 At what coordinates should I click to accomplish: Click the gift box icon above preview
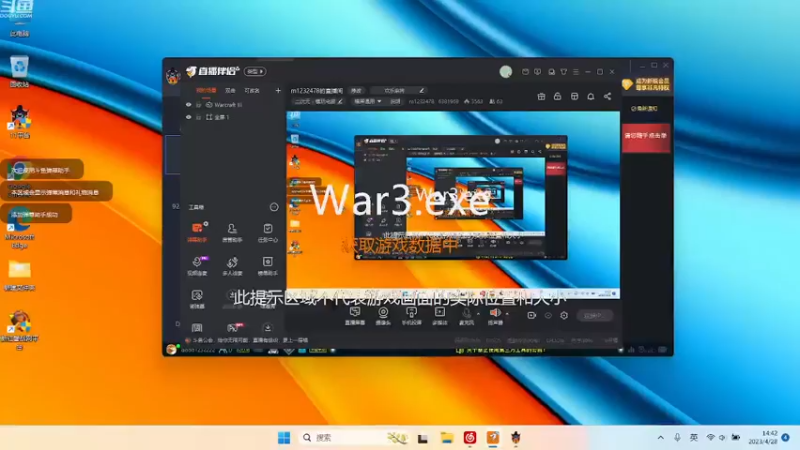[x=541, y=96]
